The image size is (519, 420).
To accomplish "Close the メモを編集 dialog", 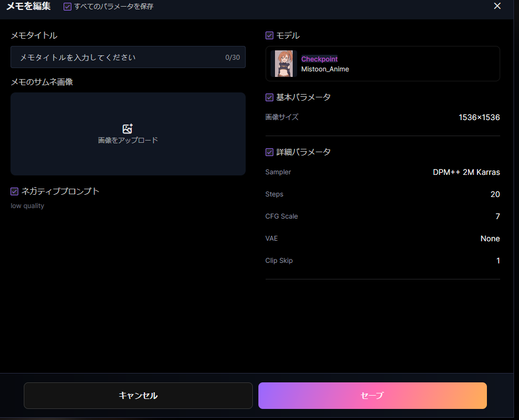I will tap(497, 6).
